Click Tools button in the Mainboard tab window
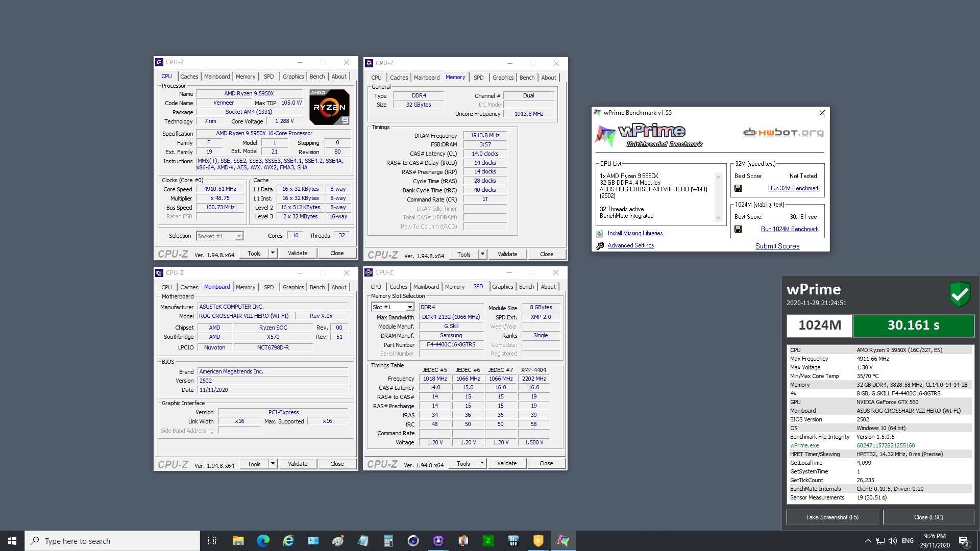The image size is (980, 551). 254,464
